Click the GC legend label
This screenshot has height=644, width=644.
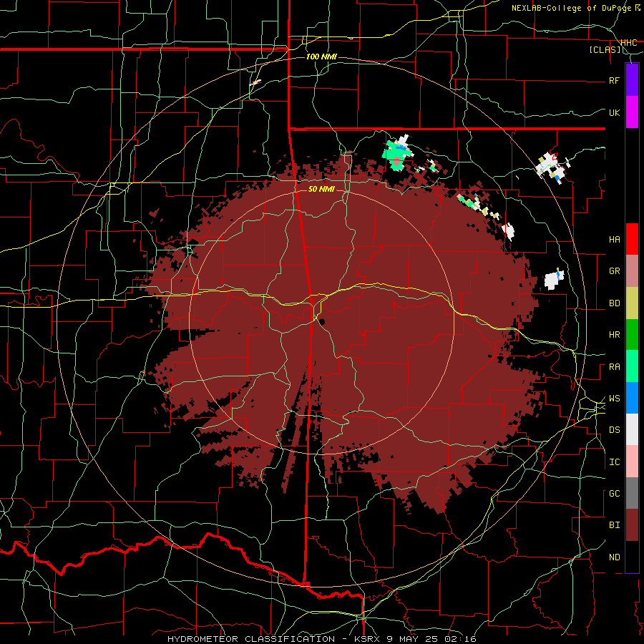tap(614, 494)
